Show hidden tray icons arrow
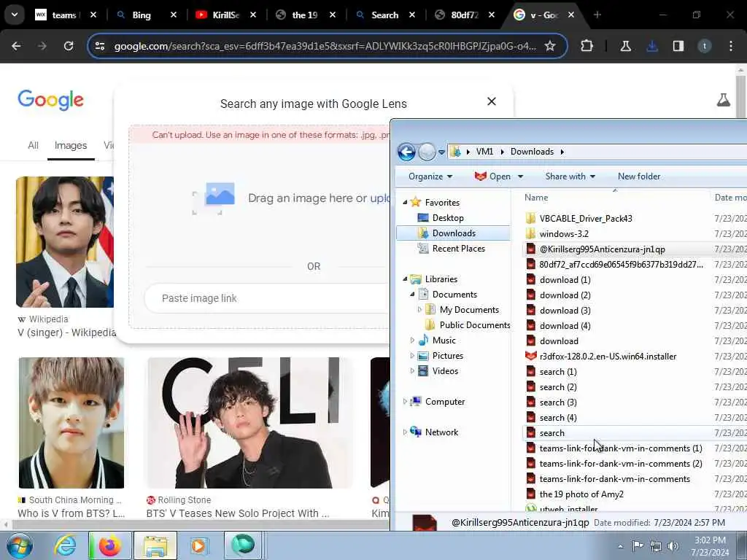 click(620, 547)
